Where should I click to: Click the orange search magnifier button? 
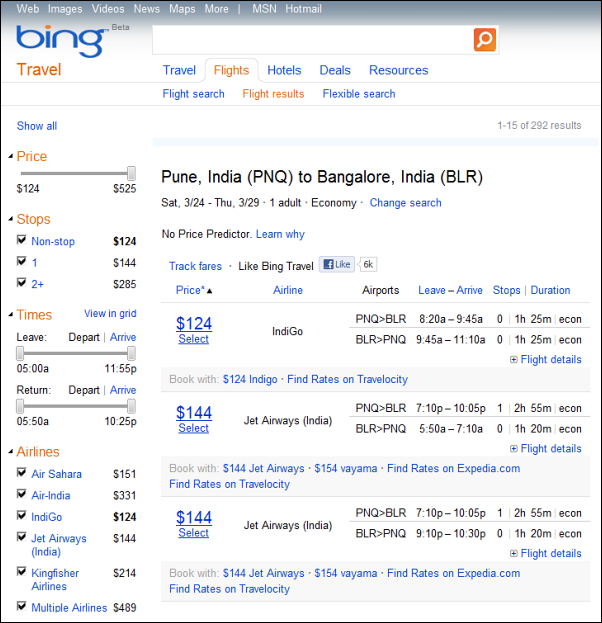point(485,39)
